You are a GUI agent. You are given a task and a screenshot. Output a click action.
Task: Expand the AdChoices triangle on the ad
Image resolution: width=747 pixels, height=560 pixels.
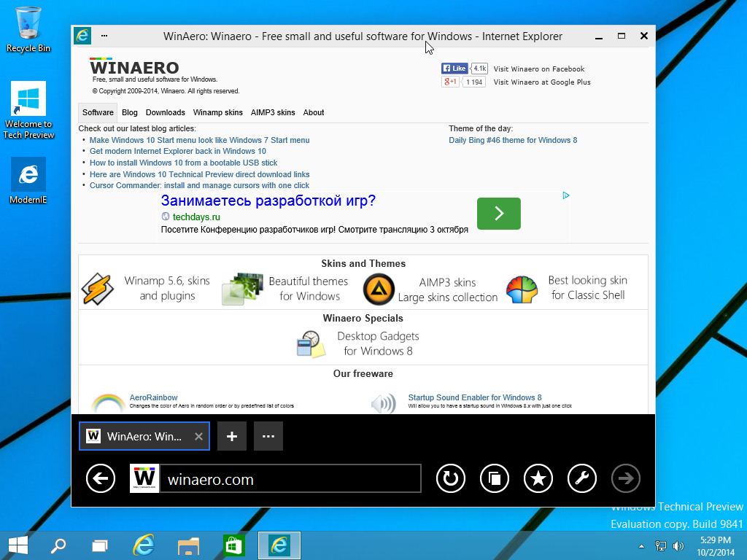pyautogui.click(x=566, y=195)
